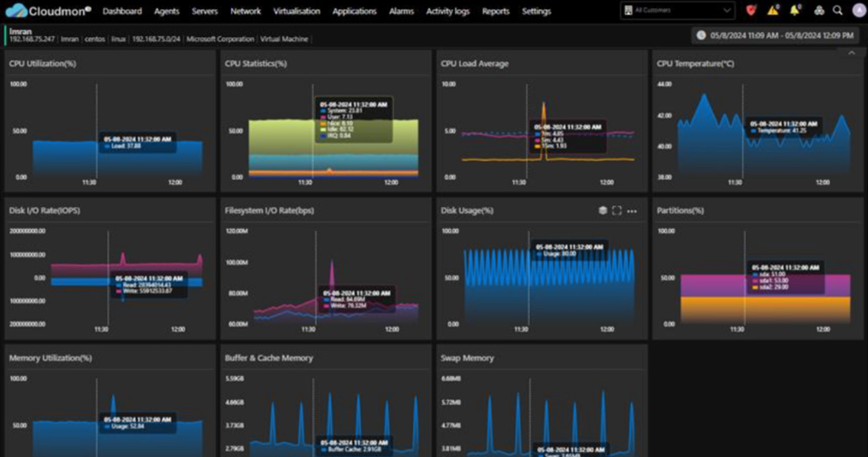Open the red security shield icon
The width and height of the screenshot is (868, 457).
click(751, 10)
